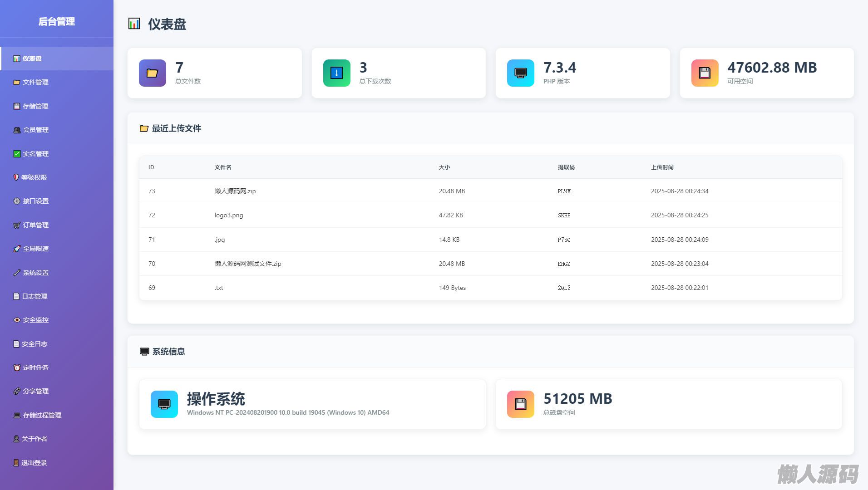Image resolution: width=868 pixels, height=490 pixels.
Task: Click the floppy disk icon for available space
Action: point(705,73)
